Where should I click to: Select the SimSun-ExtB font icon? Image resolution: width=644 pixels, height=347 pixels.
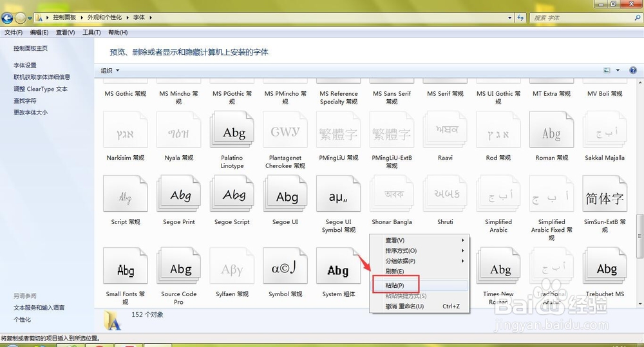[x=605, y=194]
